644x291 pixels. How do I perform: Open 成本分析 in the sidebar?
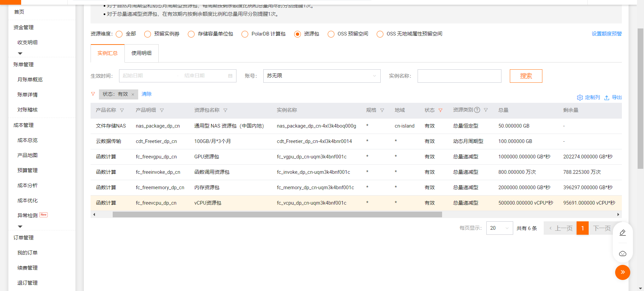pyautogui.click(x=28, y=185)
